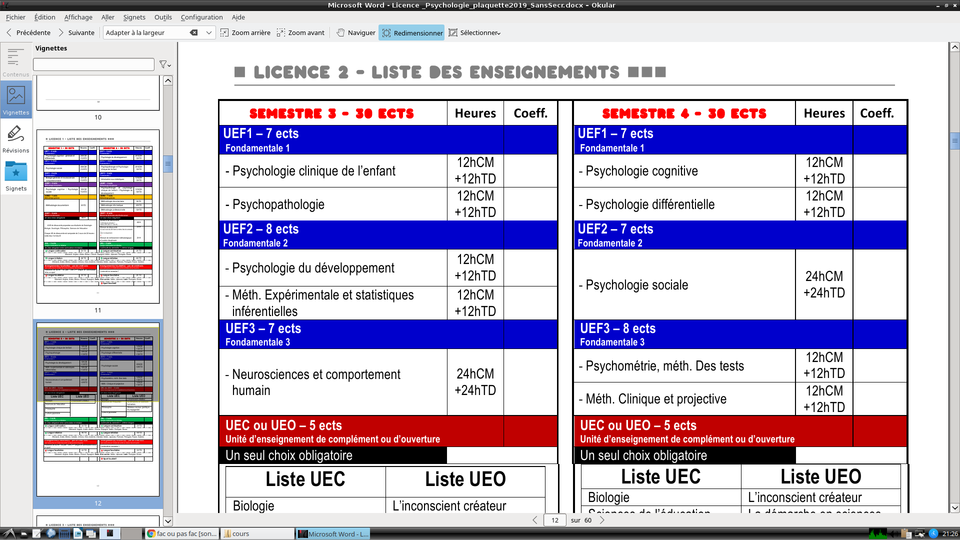Image resolution: width=960 pixels, height=540 pixels.
Task: Click the document vertical scrollbar handle
Action: (x=954, y=140)
